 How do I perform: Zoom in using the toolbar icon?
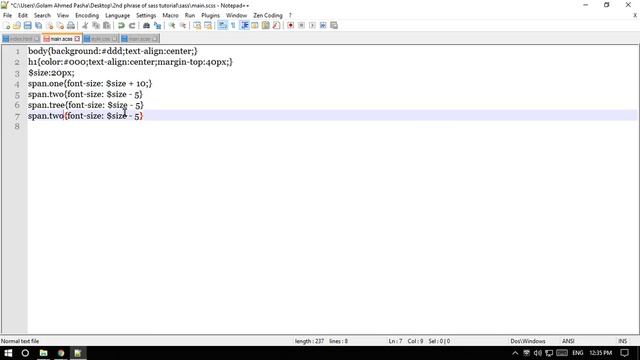click(172, 25)
